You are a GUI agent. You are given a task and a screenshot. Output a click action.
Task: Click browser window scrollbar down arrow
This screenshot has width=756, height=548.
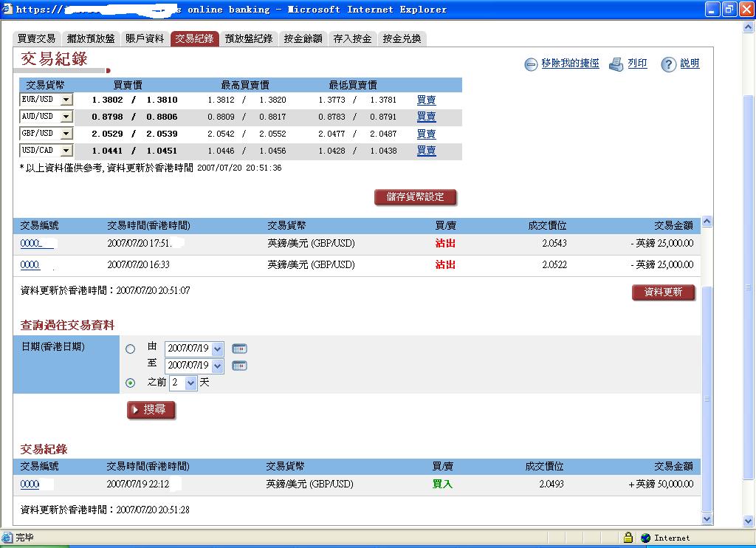click(x=749, y=521)
